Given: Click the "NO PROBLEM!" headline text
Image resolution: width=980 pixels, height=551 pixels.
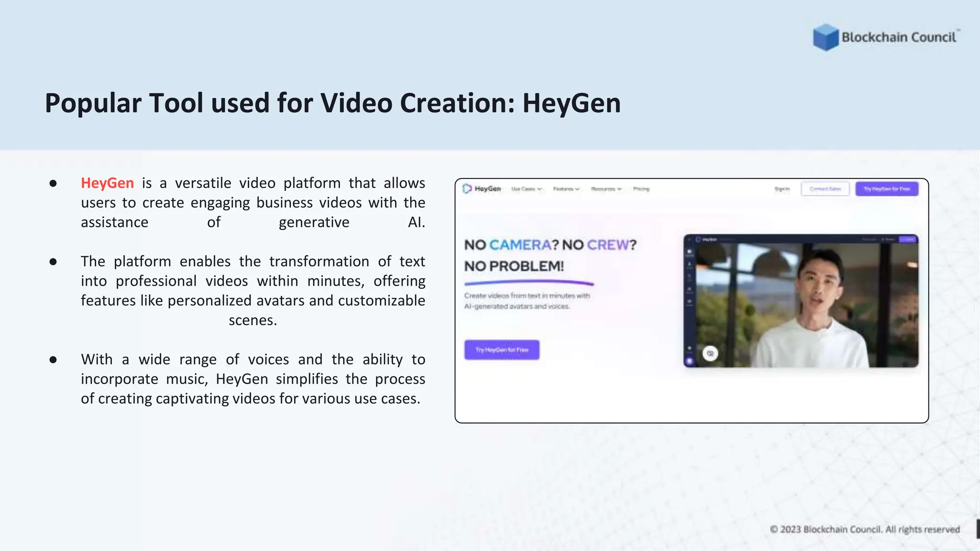Looking at the screenshot, I should coord(514,266).
